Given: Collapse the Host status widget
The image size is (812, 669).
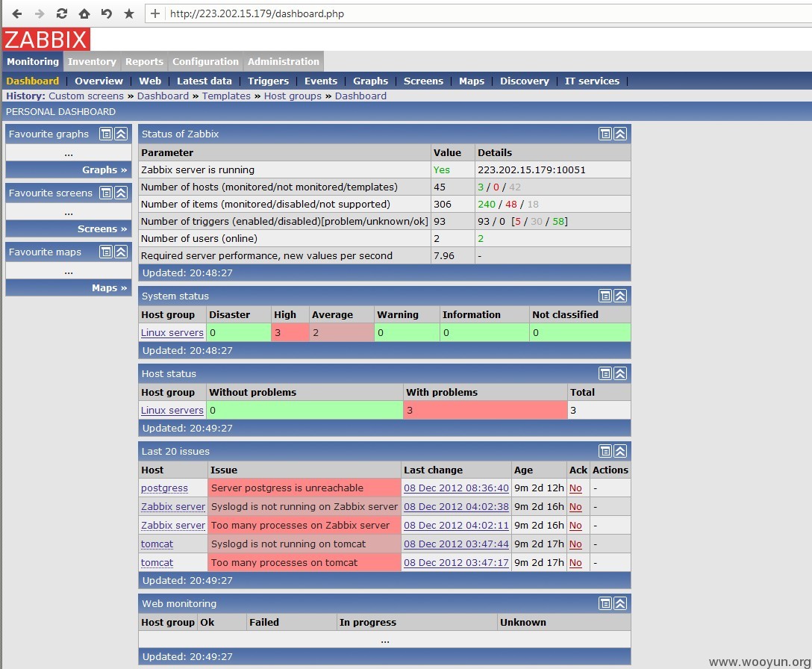Looking at the screenshot, I should coord(620,373).
